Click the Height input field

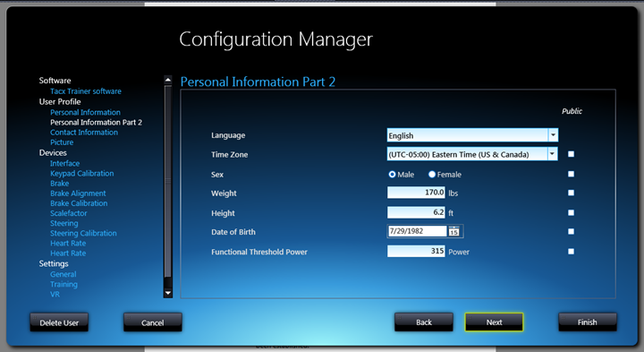click(x=416, y=212)
